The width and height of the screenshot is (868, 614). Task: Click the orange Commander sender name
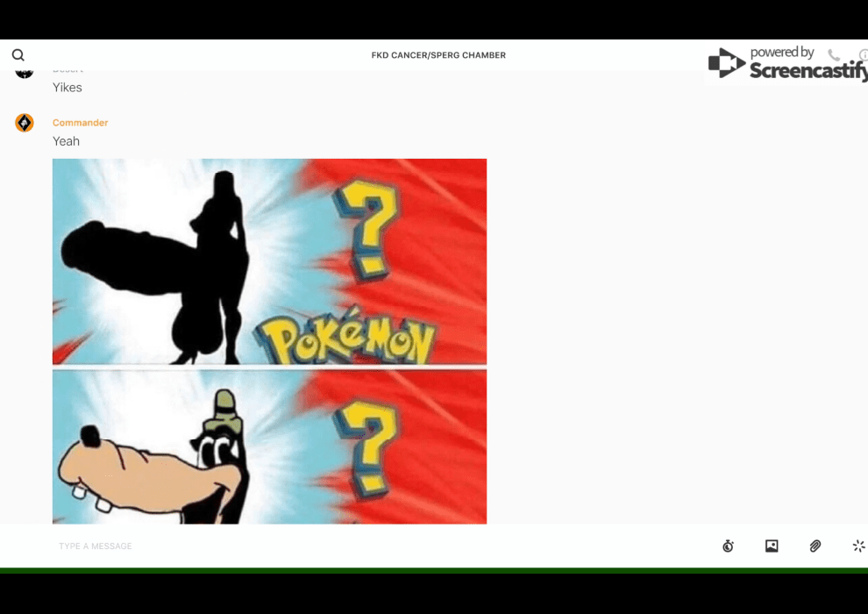(x=80, y=123)
